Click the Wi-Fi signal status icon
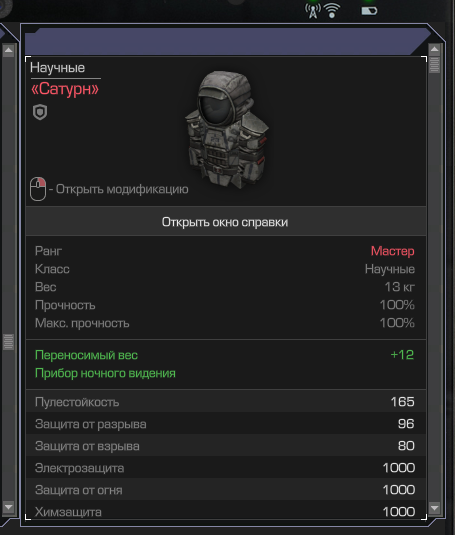Screen dimensions: 455x535 point(332,11)
